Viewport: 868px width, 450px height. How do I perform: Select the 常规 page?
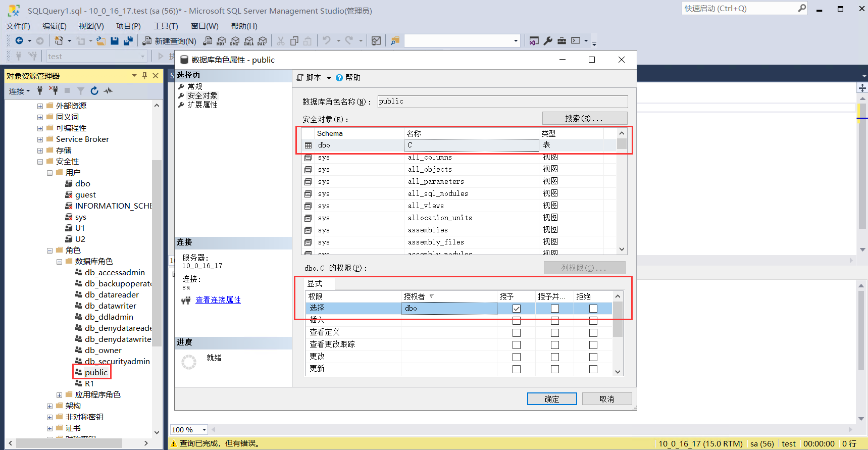tap(194, 86)
